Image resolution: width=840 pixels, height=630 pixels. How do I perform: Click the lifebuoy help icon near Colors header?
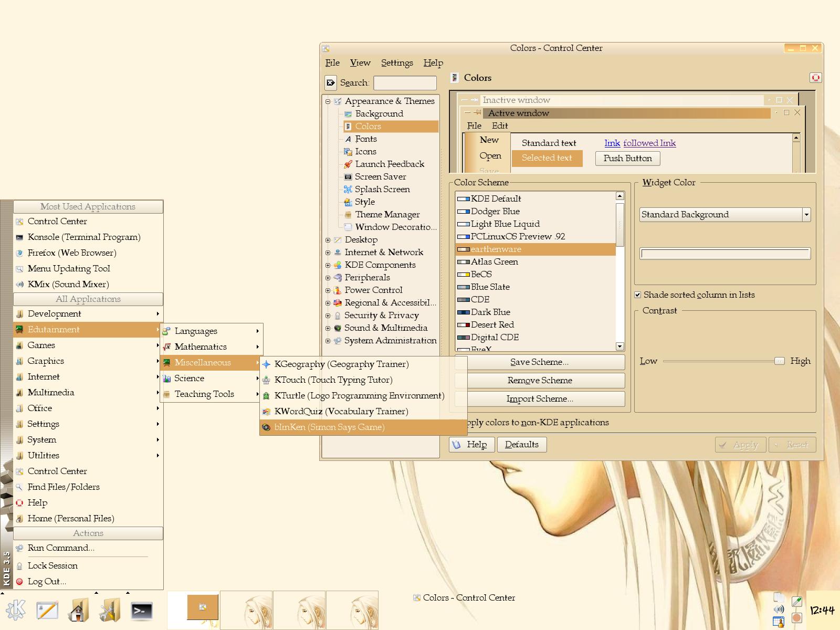[816, 78]
